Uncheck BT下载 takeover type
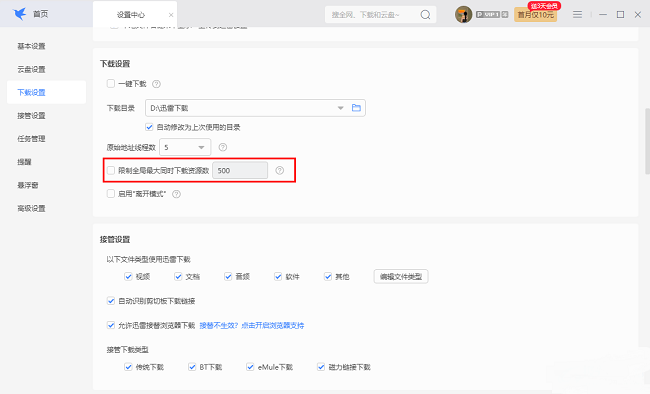Viewport: 650px width, 394px height. pos(192,367)
